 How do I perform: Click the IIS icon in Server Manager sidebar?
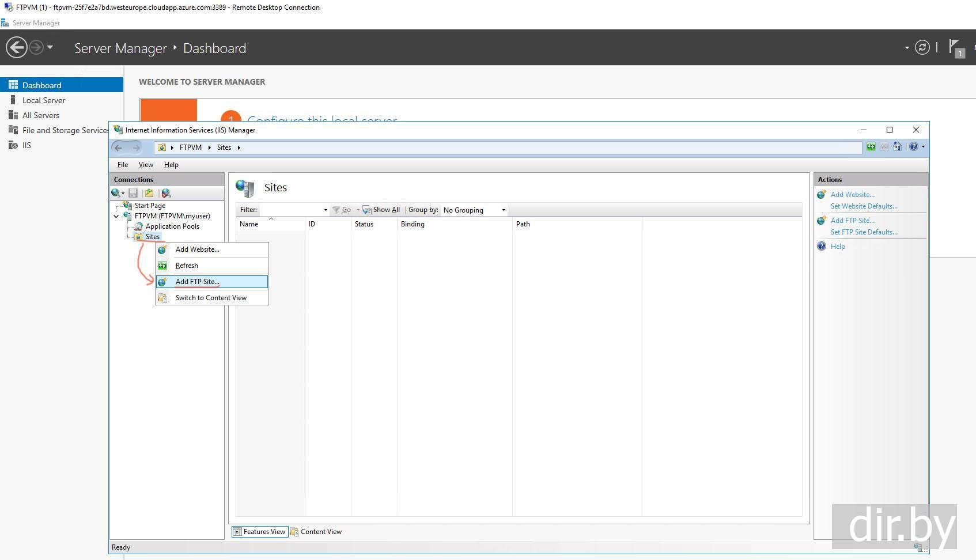pos(13,145)
